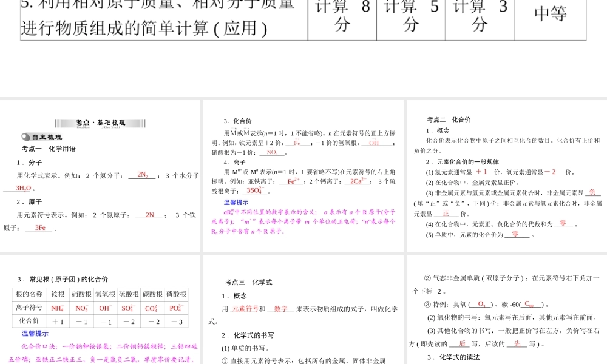Click the line 进行物质组成的简单计算(应用)

[144, 29]
